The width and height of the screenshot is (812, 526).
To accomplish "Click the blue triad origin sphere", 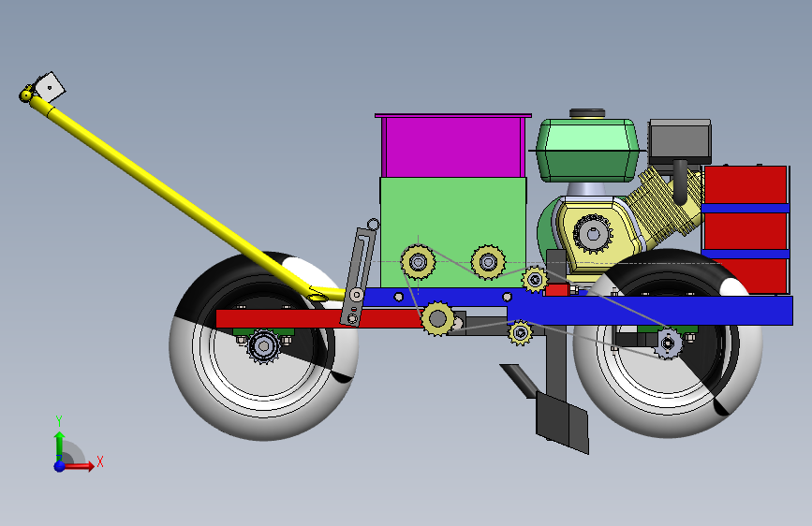I will [x=60, y=466].
